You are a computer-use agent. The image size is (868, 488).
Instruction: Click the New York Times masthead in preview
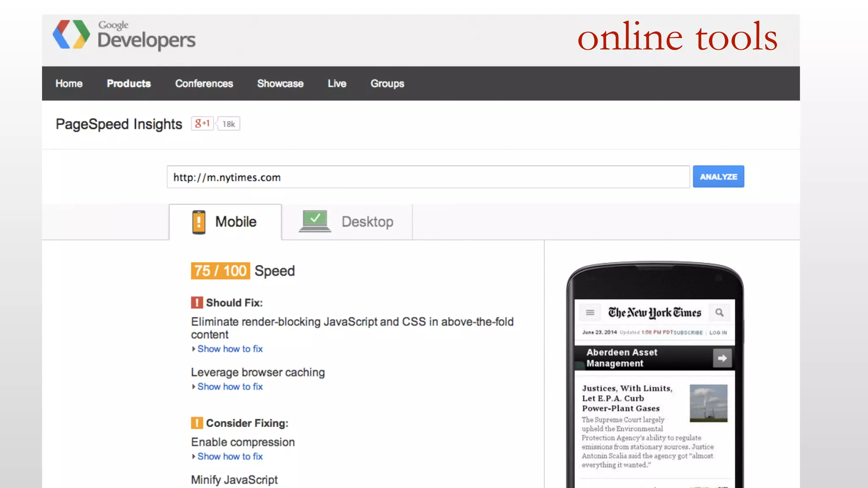pyautogui.click(x=655, y=313)
